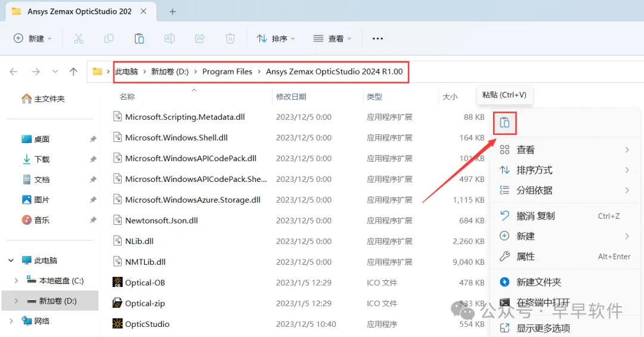Click Program Files breadcrumb
The width and height of the screenshot is (644, 337).
(227, 72)
